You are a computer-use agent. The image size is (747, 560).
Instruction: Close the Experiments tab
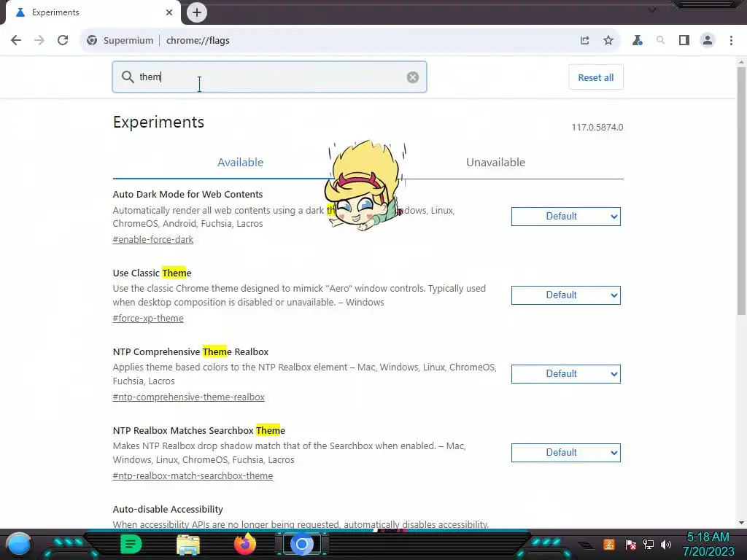(169, 12)
